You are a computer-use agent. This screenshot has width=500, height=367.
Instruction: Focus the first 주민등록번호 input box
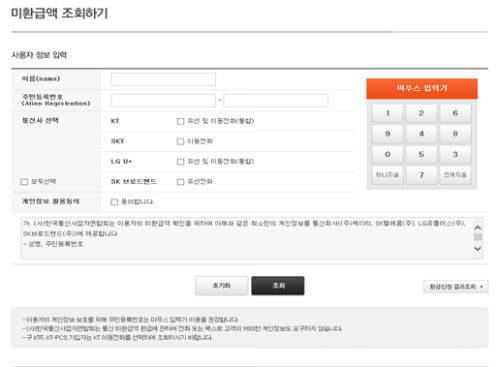tap(163, 100)
